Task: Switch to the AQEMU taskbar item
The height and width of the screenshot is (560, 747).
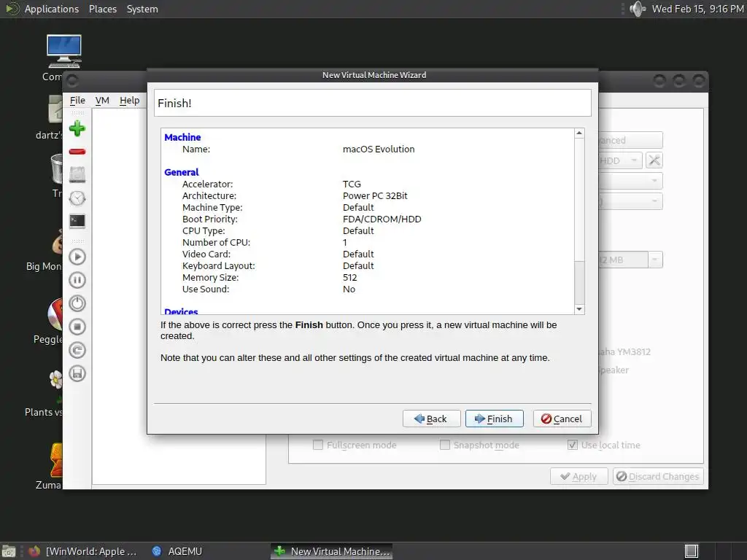Action: [x=178, y=551]
